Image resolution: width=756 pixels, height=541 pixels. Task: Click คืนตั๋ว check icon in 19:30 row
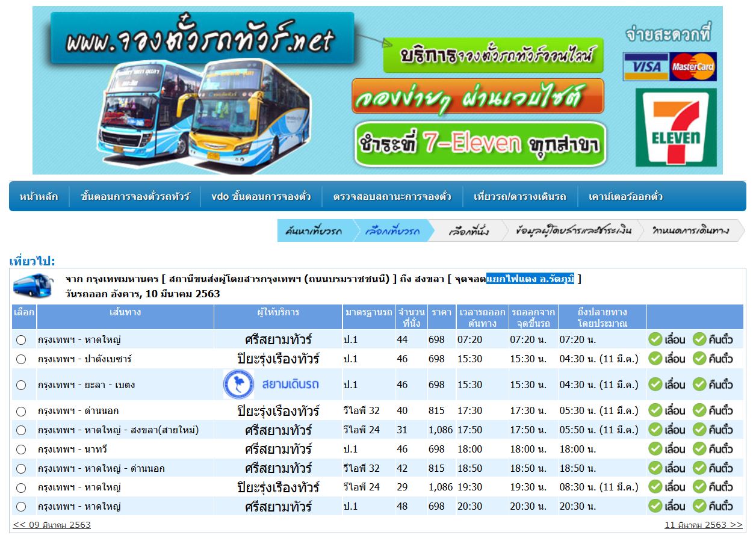(x=699, y=487)
